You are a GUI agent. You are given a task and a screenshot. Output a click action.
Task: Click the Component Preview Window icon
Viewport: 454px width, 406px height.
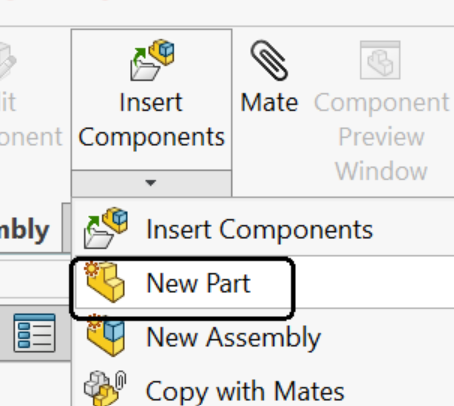380,60
